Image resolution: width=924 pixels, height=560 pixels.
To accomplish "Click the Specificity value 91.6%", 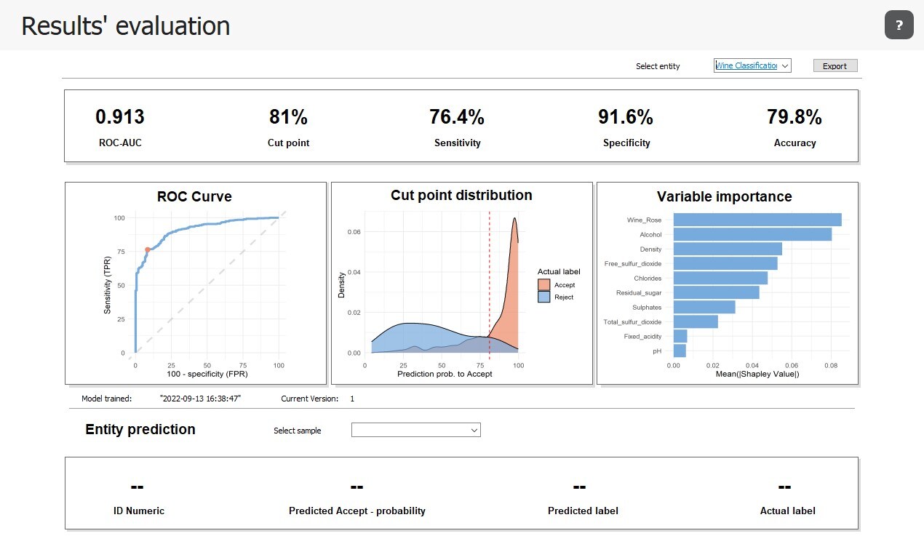I will [626, 117].
